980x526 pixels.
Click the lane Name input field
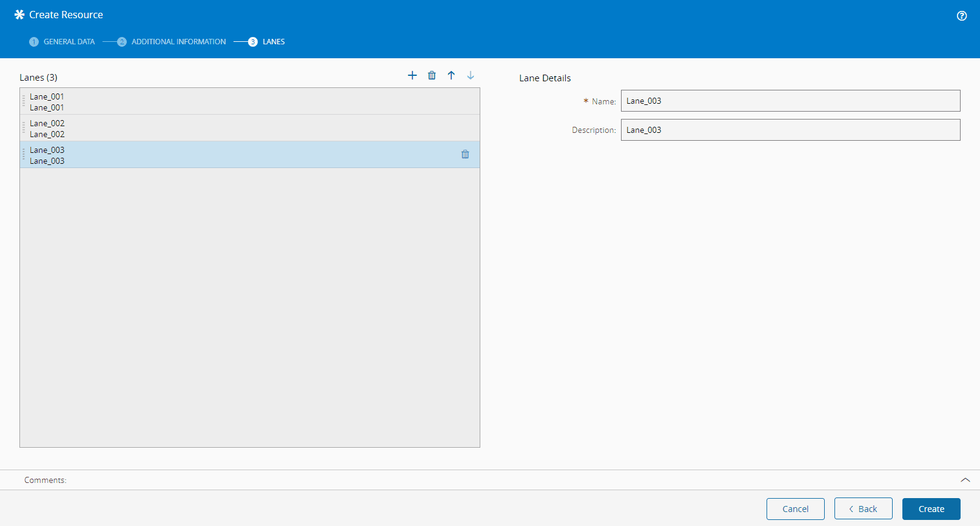pos(790,101)
